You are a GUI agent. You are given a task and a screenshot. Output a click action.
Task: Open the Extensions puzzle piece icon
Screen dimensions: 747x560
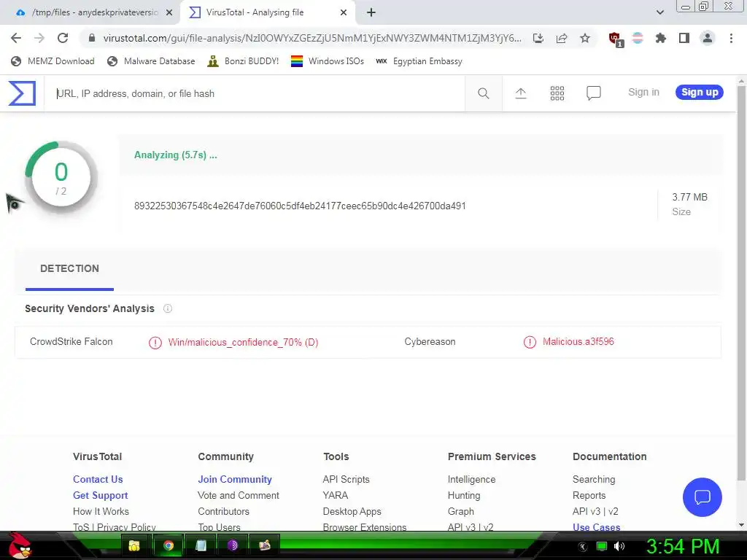pos(660,38)
